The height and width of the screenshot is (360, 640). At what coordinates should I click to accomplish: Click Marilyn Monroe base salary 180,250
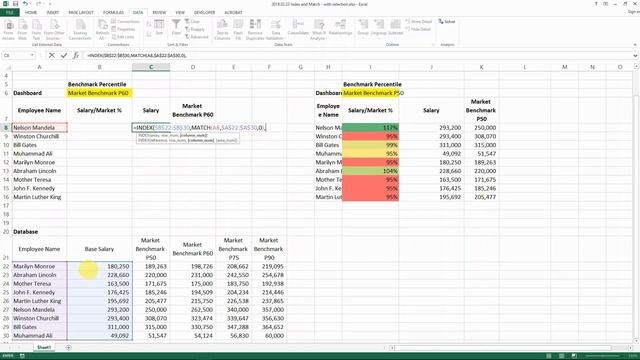pos(100,266)
